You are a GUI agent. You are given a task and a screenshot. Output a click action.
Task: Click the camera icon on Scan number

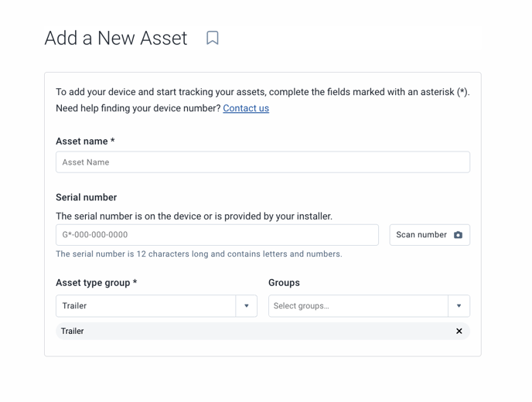click(458, 235)
